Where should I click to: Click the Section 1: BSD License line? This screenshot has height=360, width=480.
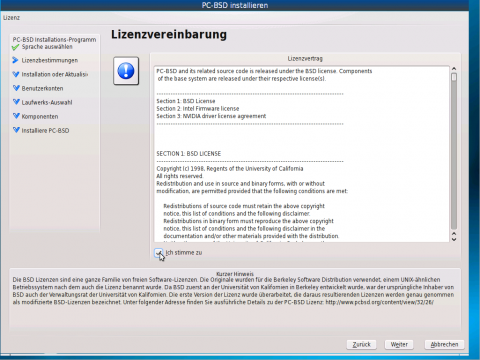pos(186,101)
